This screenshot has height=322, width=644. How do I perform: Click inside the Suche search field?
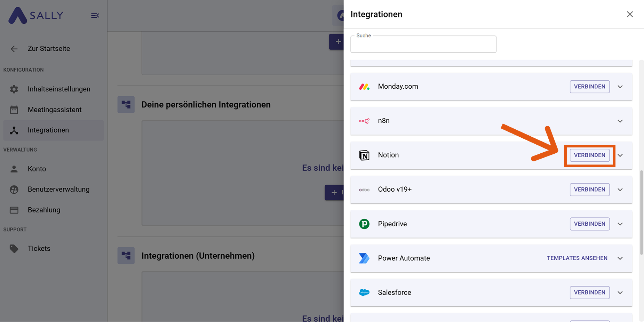pos(423,44)
